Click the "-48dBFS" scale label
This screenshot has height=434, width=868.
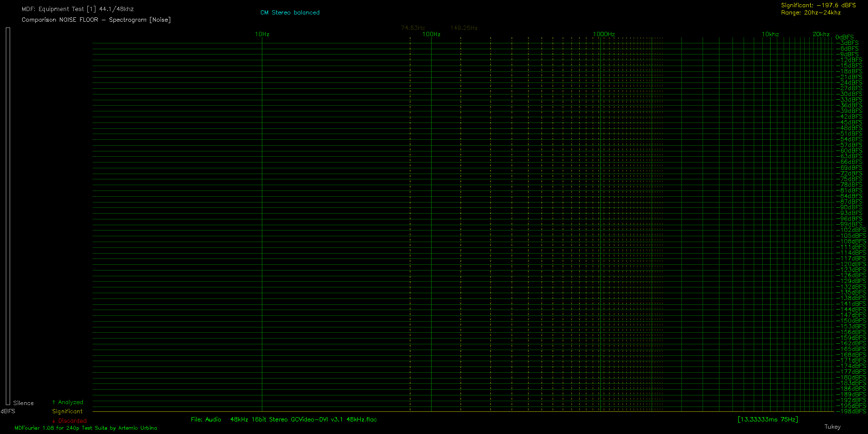850,128
